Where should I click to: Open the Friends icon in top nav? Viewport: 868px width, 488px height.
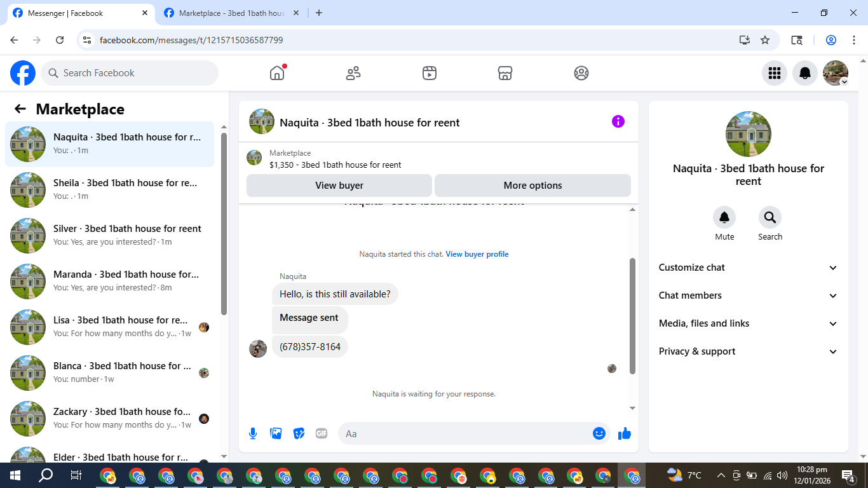pos(353,73)
